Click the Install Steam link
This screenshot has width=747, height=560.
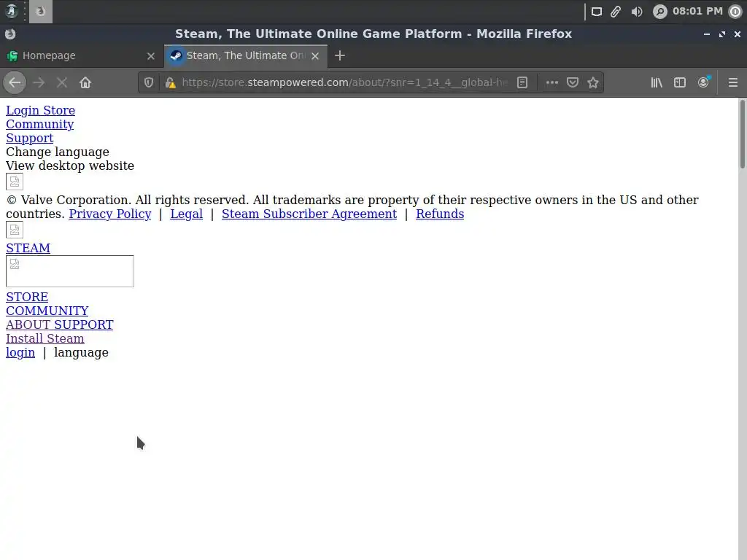[44, 338]
